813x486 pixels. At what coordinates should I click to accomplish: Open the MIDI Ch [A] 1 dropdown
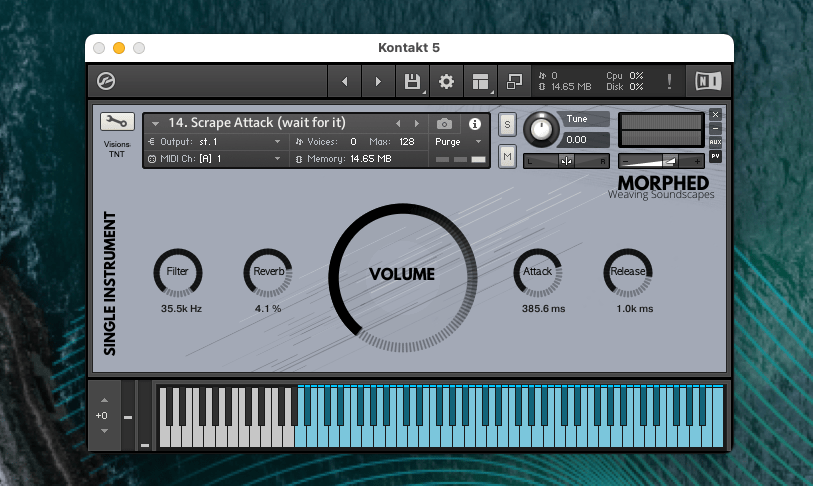(215, 159)
